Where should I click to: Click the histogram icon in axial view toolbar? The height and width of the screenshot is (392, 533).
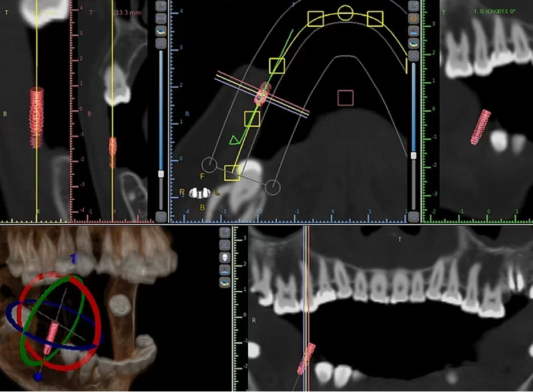(x=413, y=31)
